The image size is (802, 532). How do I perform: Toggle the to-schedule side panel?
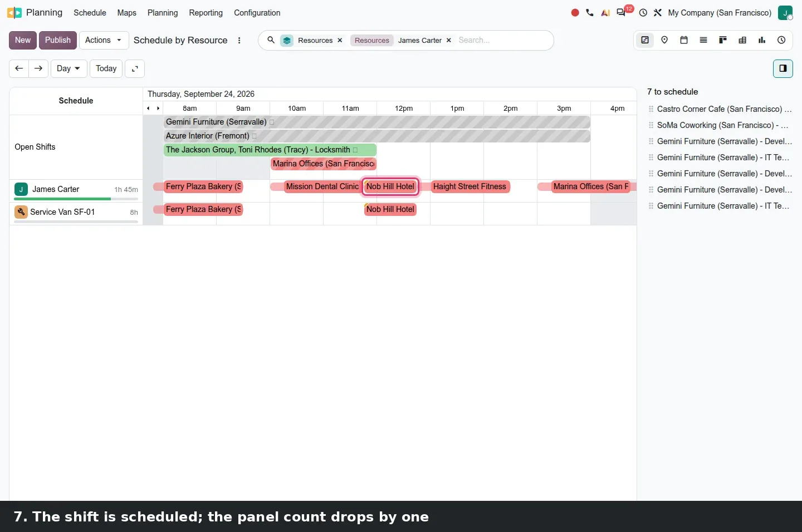[x=783, y=68]
